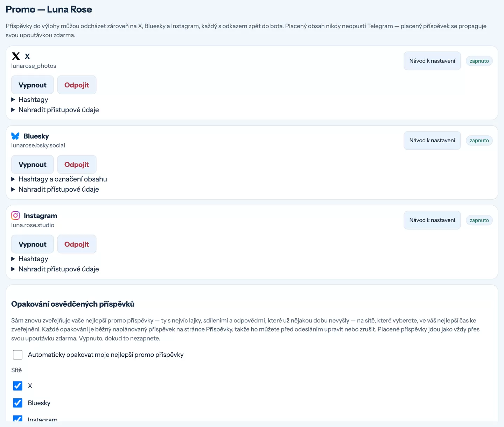
Task: Click the X logo icon
Action: pyautogui.click(x=16, y=56)
